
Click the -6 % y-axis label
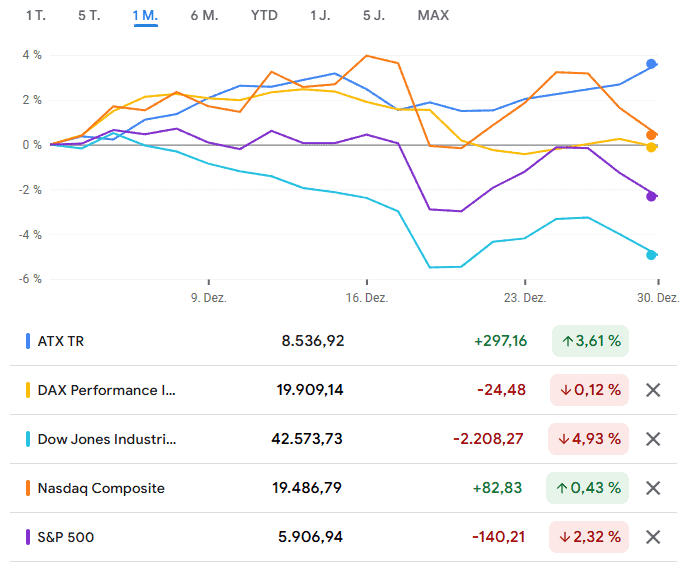click(x=30, y=279)
